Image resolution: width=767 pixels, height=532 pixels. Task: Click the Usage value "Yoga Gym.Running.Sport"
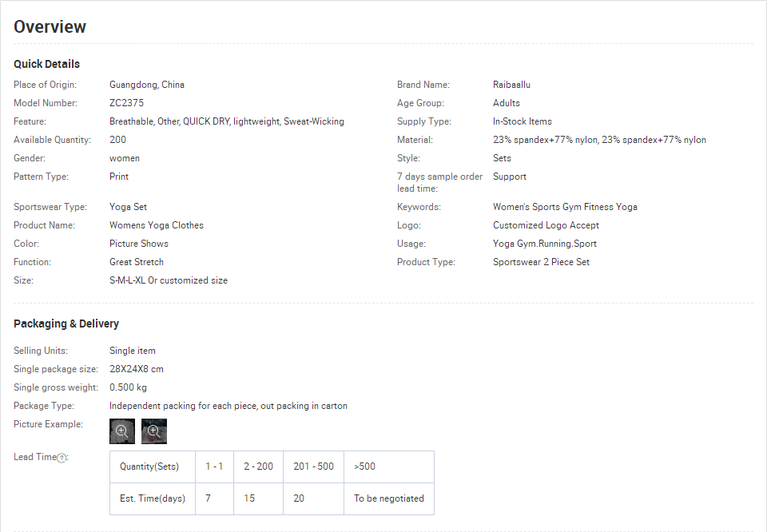click(545, 244)
